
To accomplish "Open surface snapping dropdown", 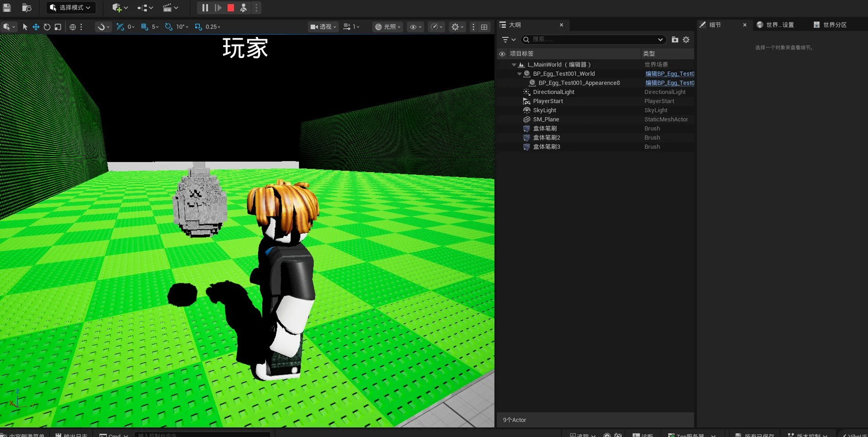I will pyautogui.click(x=104, y=27).
